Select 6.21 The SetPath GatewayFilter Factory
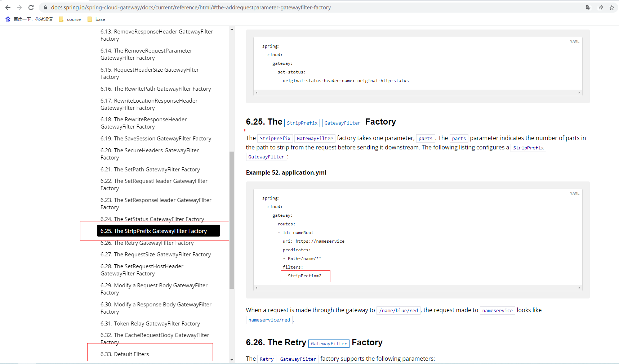Image resolution: width=619 pixels, height=364 pixels. 150,170
